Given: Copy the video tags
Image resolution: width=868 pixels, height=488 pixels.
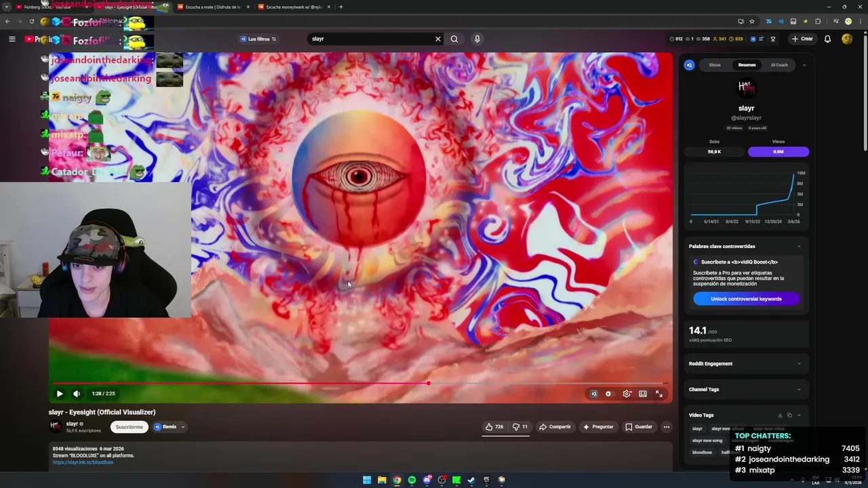Looking at the screenshot, I should pyautogui.click(x=789, y=415).
